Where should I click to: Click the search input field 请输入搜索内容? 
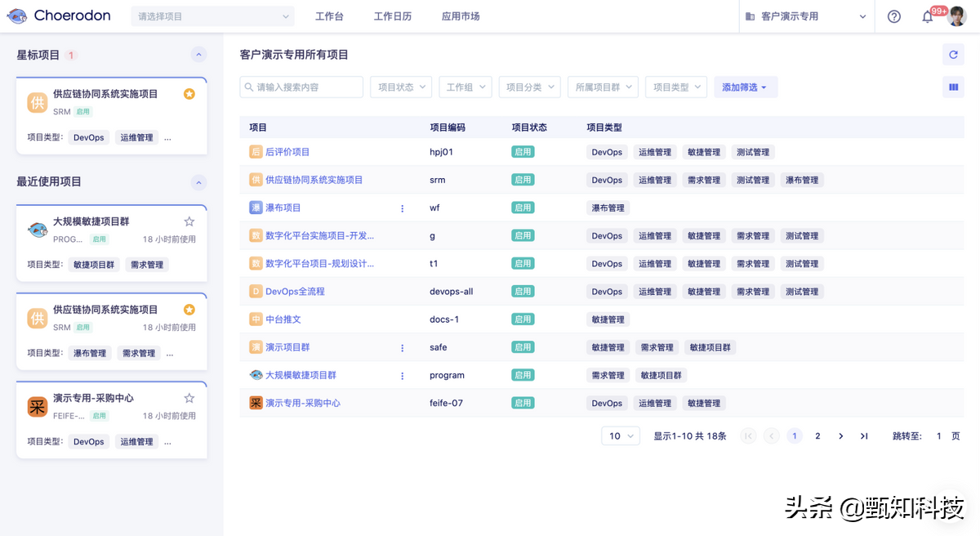click(x=302, y=87)
